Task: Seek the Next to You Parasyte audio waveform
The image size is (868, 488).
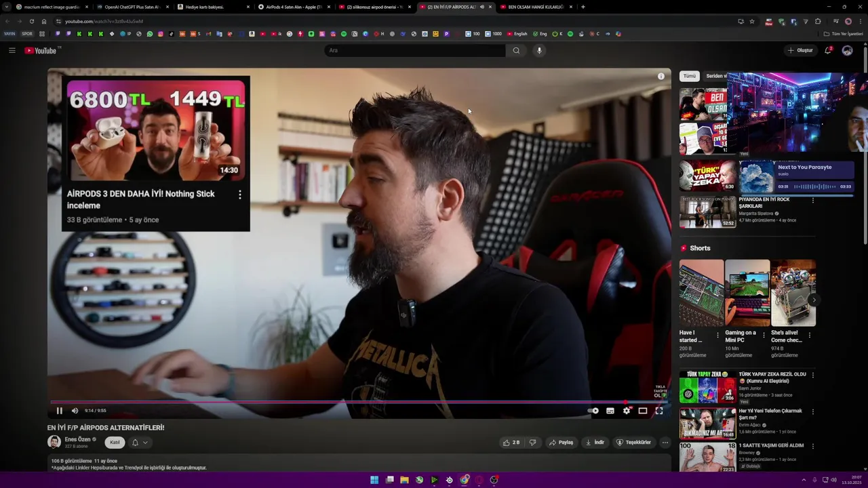Action: tap(814, 186)
